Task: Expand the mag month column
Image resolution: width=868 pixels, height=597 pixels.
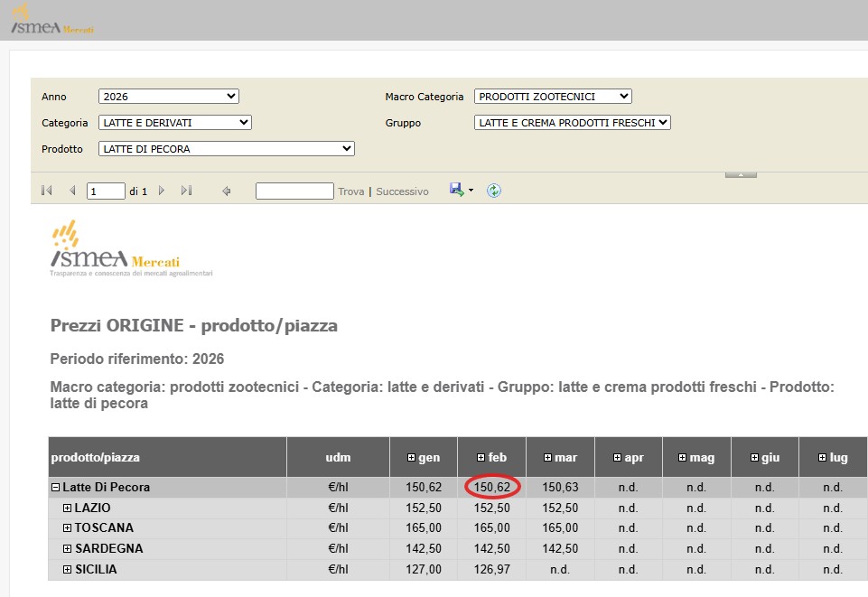Action: [682, 458]
